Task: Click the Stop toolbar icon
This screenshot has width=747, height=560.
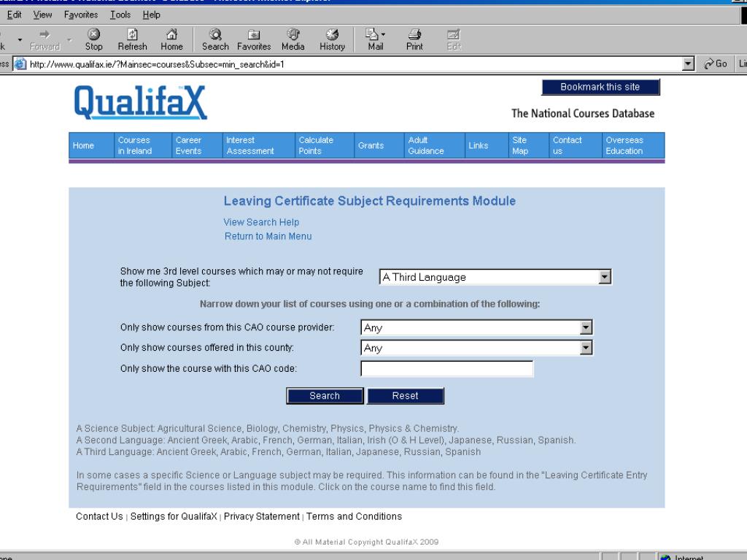Action: pos(94,39)
